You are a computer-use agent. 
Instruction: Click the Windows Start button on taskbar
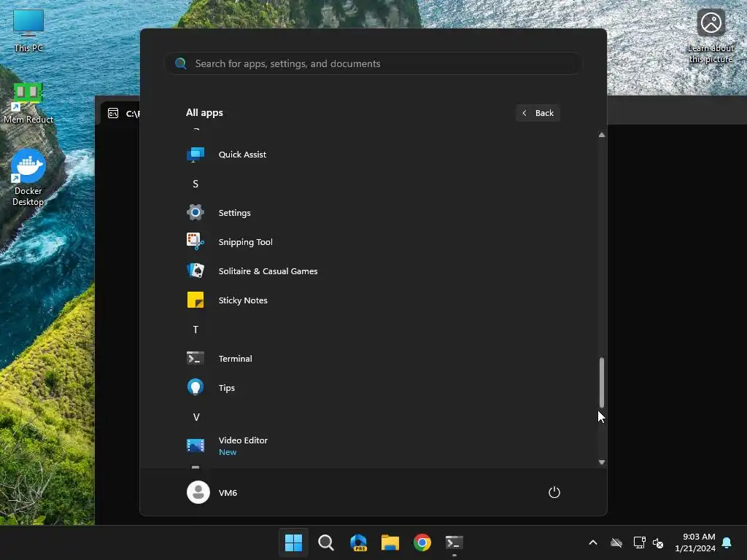tap(293, 542)
